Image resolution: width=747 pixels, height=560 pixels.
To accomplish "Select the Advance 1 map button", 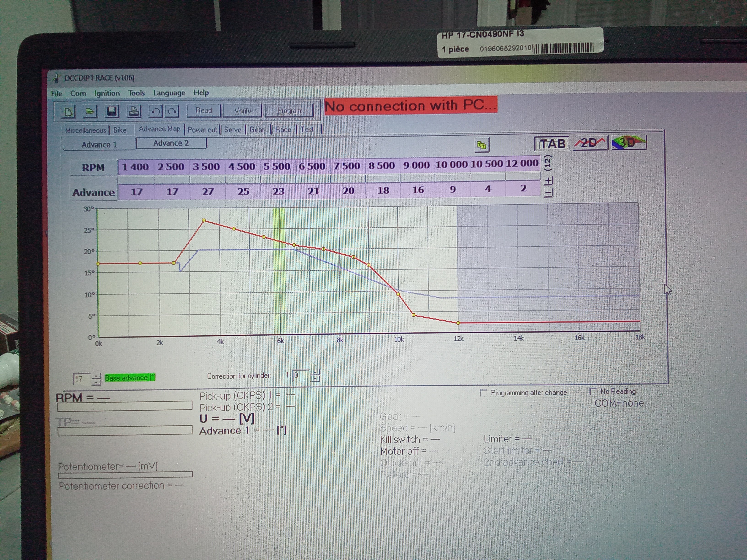I will pos(99,145).
